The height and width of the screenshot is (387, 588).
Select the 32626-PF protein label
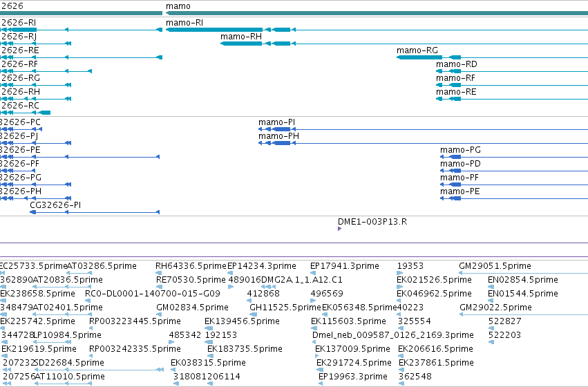19,164
